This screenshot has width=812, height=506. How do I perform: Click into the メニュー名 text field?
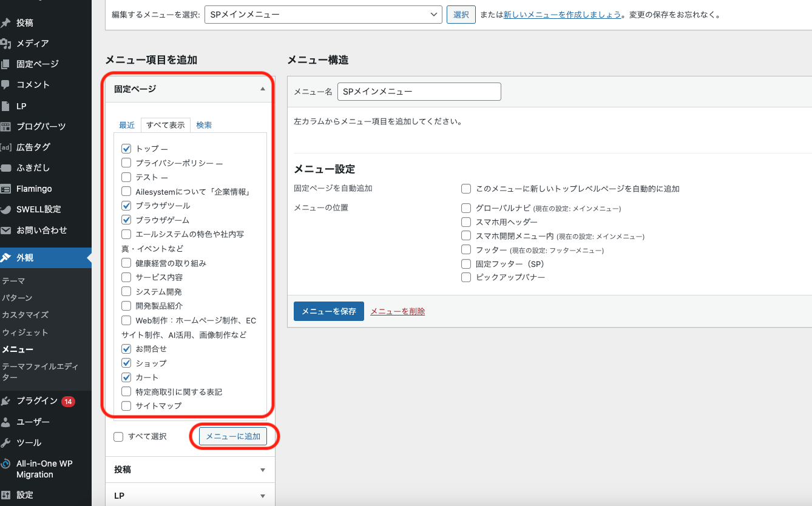(419, 92)
